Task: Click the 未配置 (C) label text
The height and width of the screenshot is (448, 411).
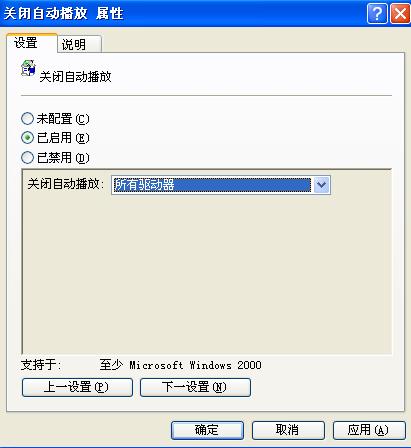Action: coord(63,119)
